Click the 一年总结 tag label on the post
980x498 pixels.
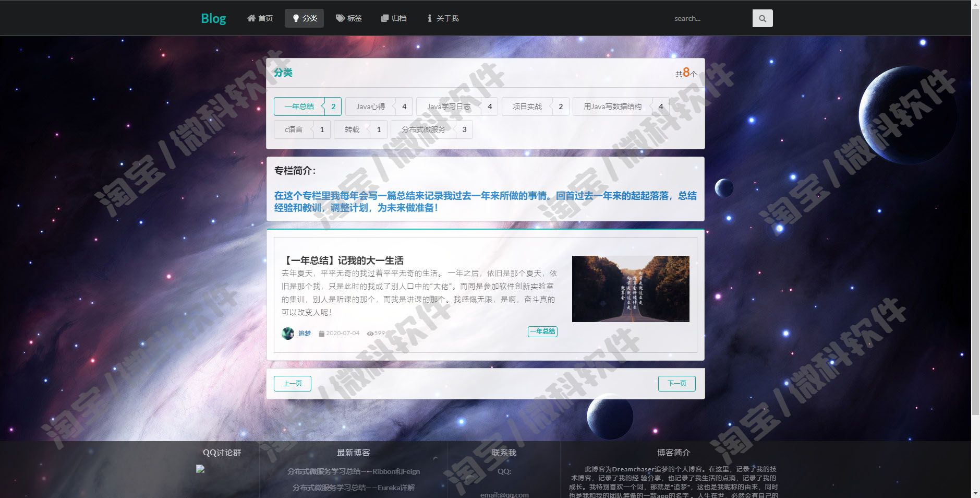[542, 331]
